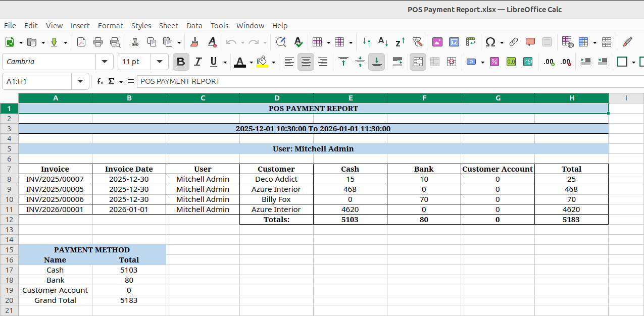Viewport: 644px width, 316px height.
Task: Insert or edit Pivot Table
Action: coord(471,42)
